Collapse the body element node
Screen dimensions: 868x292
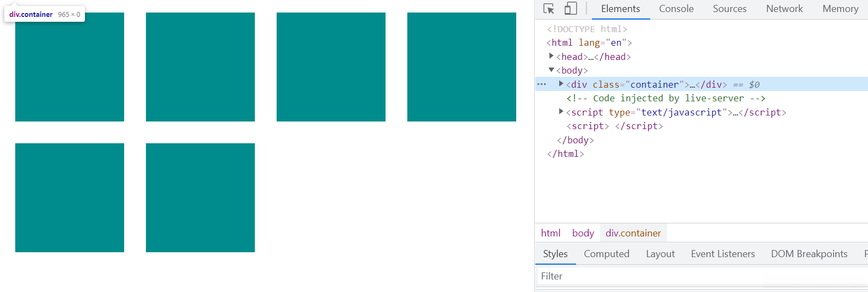click(552, 70)
